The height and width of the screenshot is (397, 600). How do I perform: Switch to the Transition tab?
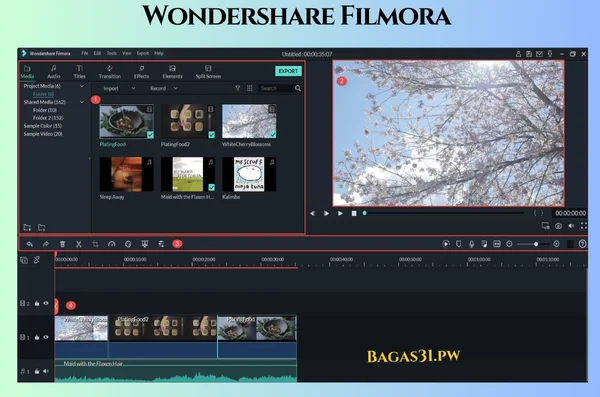click(110, 72)
